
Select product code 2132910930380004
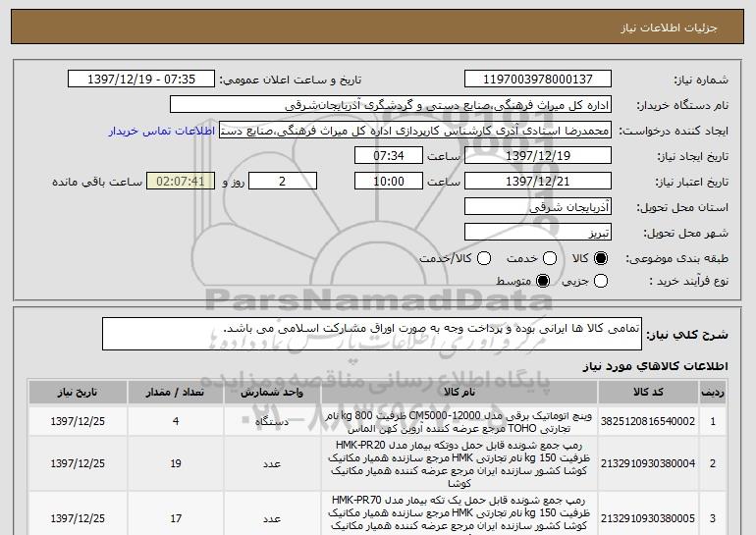click(648, 463)
